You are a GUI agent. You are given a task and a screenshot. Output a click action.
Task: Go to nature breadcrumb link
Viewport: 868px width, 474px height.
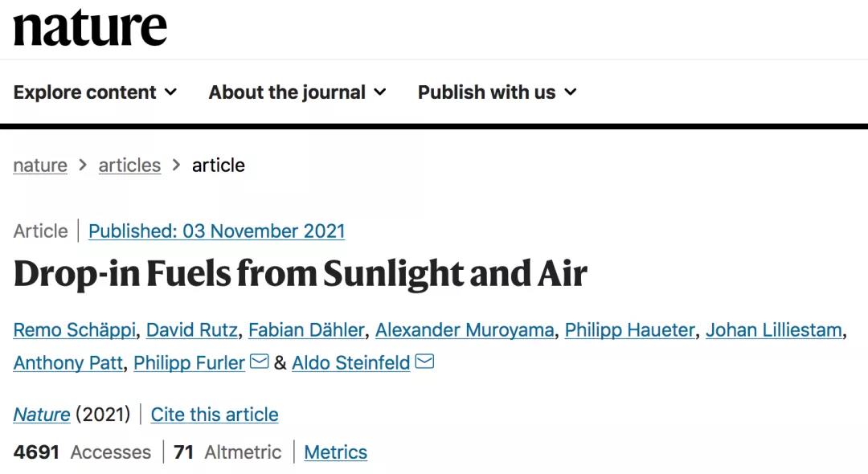pos(40,165)
